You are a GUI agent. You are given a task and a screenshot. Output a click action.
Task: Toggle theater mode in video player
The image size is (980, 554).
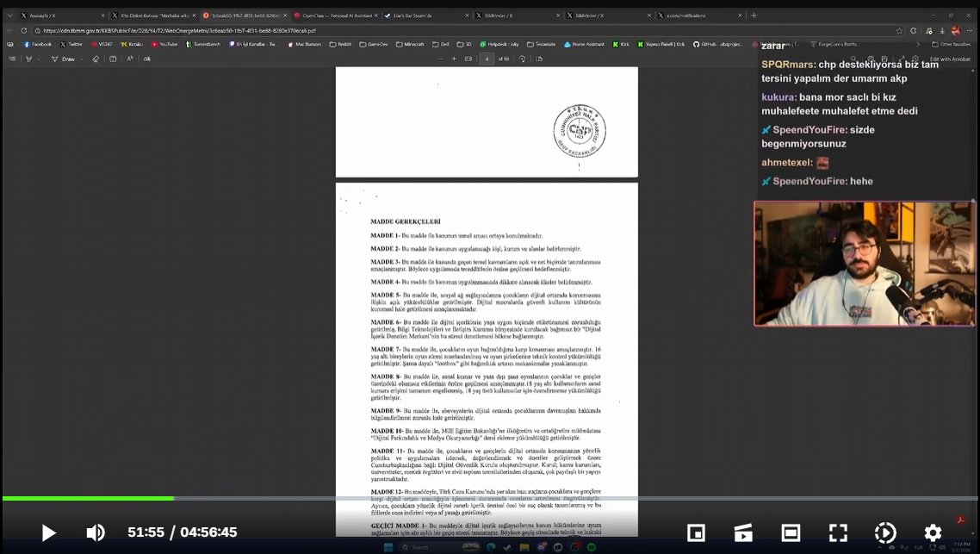[791, 532]
